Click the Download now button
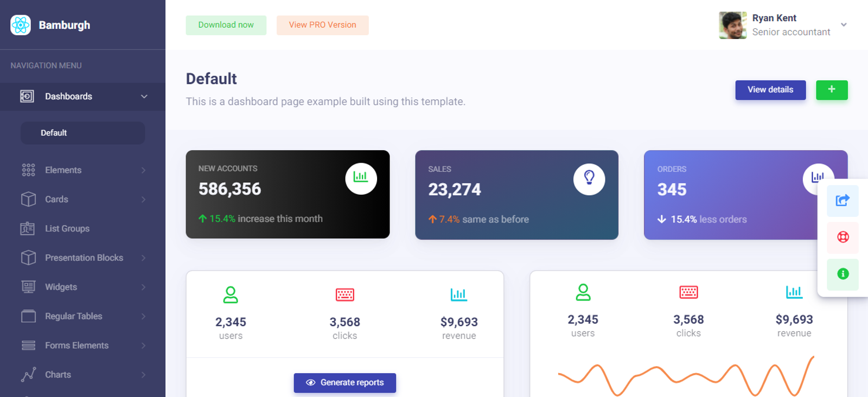Viewport: 868px width, 397px height. (226, 25)
